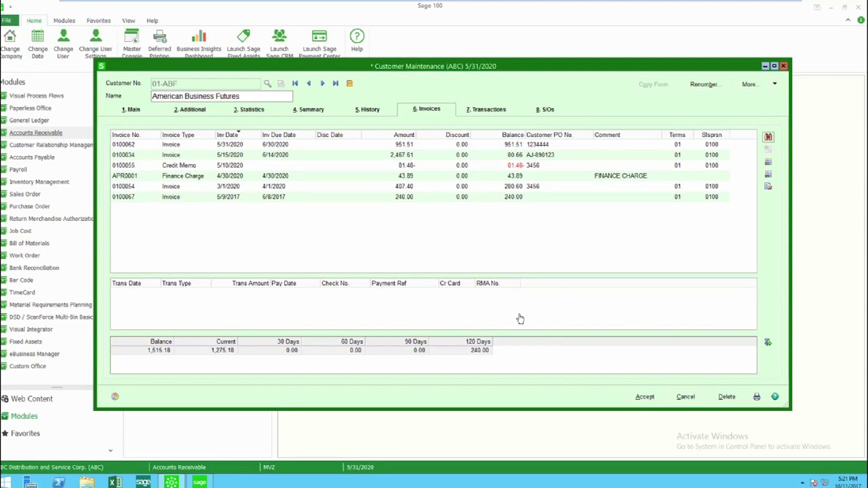Click the customer number lookup magnifier
The width and height of the screenshot is (868, 488).
(268, 83)
